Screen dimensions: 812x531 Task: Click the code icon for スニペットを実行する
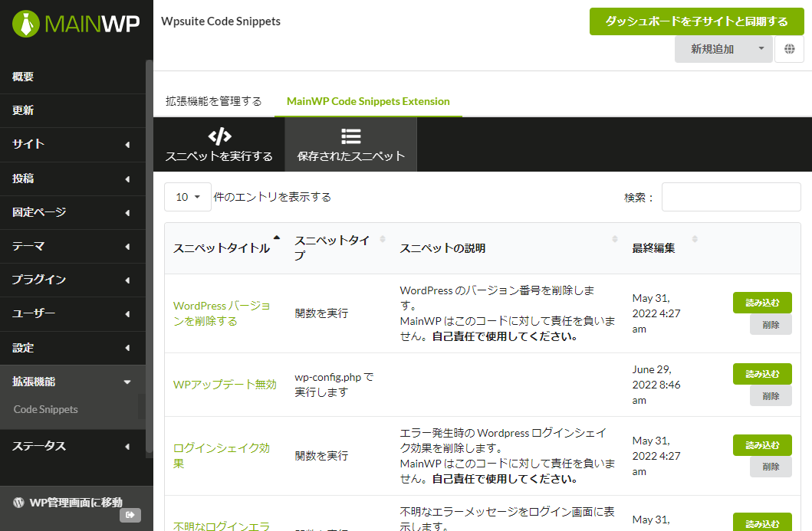219,136
